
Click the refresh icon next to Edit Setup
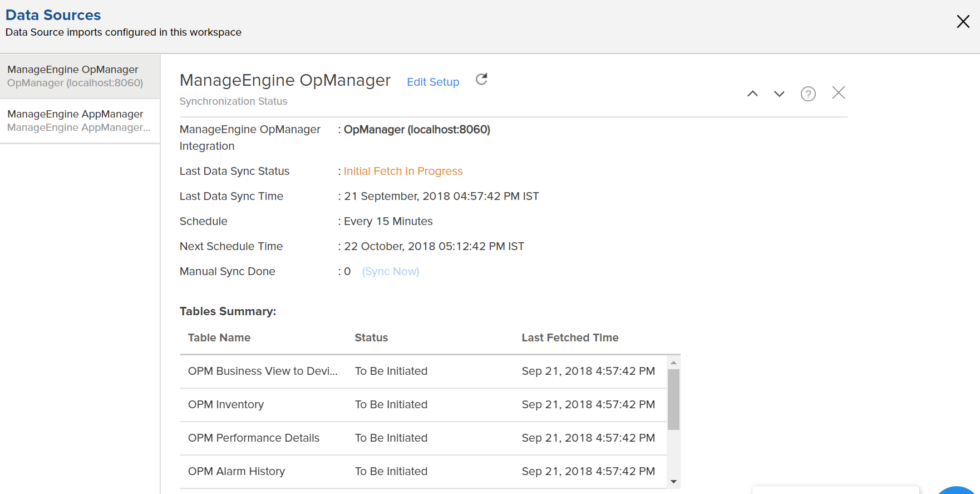tap(481, 80)
